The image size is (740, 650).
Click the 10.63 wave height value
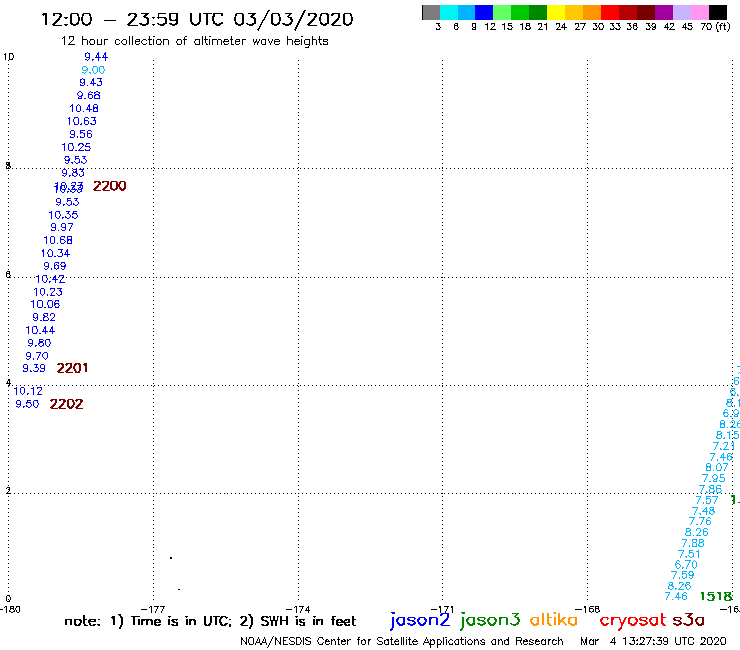tap(81, 121)
